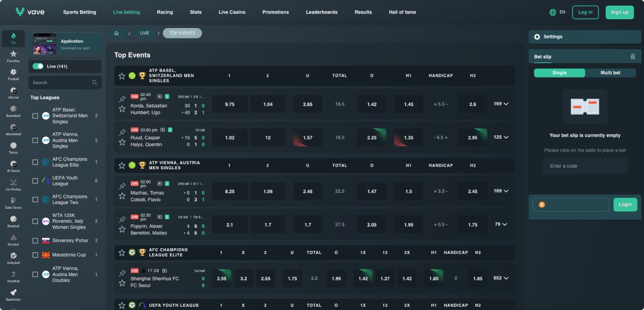
Task: Open the Basketball category in the sidebar
Action: [x=13, y=110]
